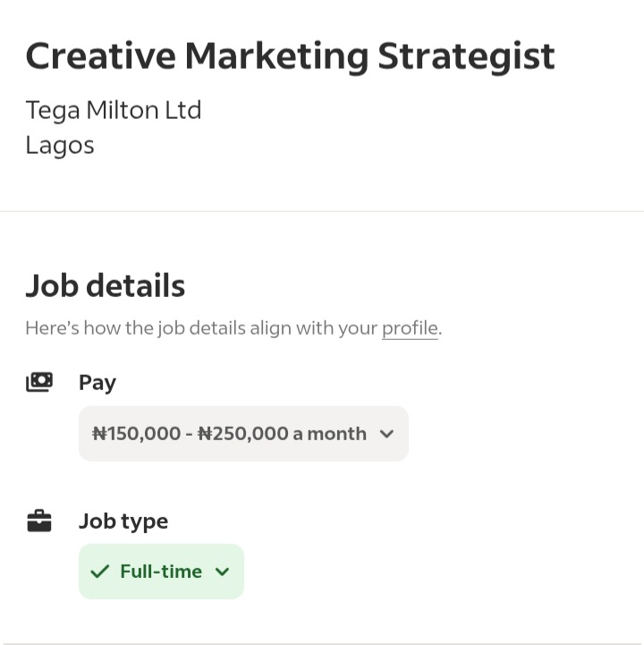644x645 pixels.
Task: Click the Lagos location text
Action: [60, 146]
